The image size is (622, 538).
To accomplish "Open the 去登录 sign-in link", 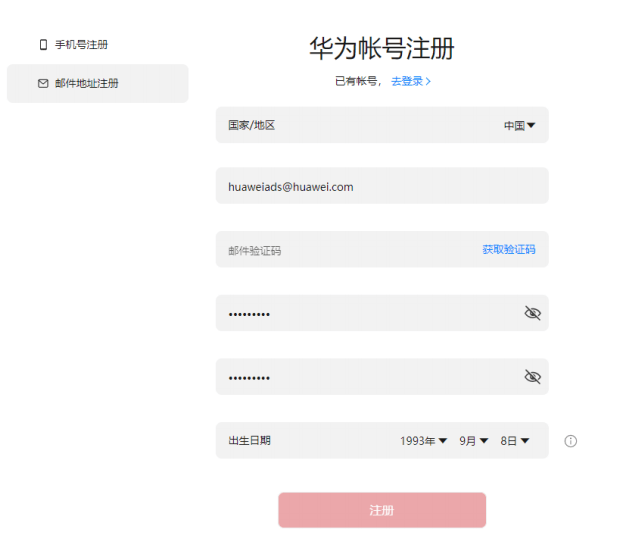I will coord(411,81).
